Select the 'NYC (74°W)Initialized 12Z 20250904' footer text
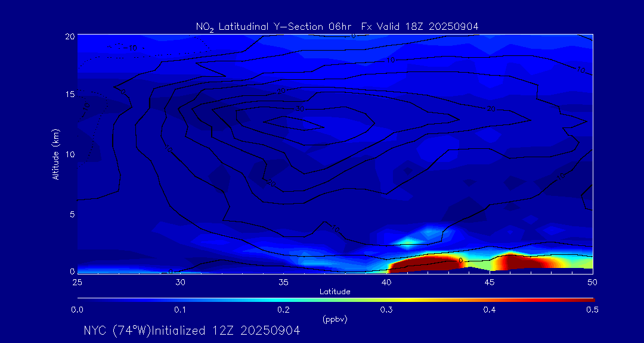This screenshot has height=343, width=644. pos(192,330)
